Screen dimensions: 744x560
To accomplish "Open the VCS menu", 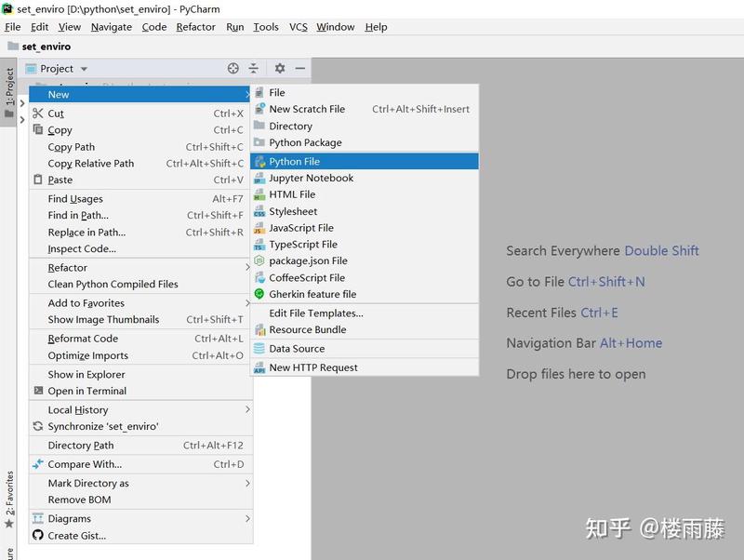I will pyautogui.click(x=299, y=27).
